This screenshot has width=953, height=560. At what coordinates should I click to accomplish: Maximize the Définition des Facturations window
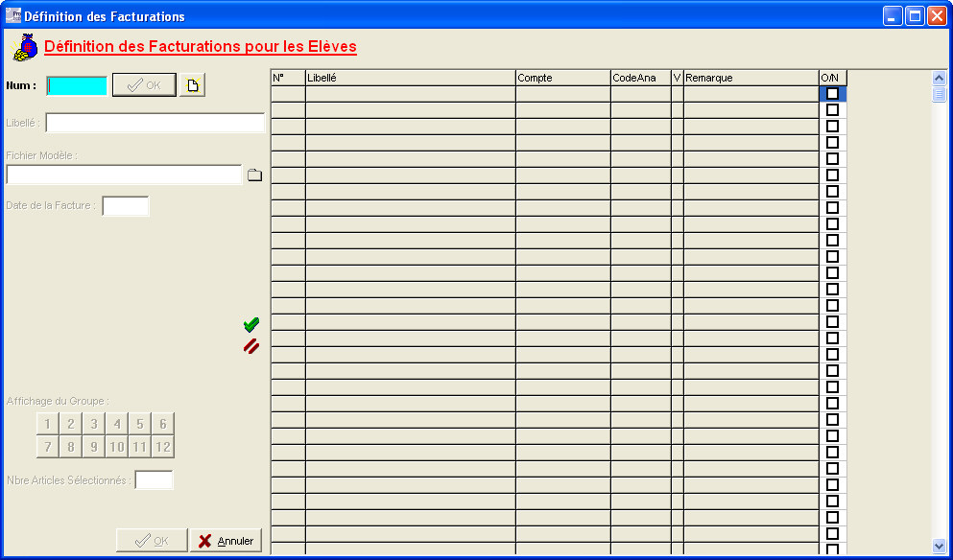pos(915,15)
